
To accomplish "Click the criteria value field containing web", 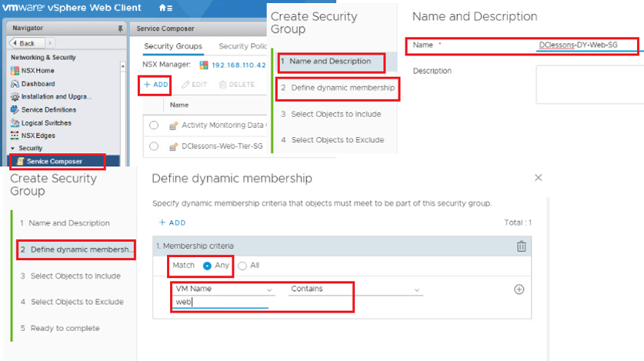I will (220, 302).
